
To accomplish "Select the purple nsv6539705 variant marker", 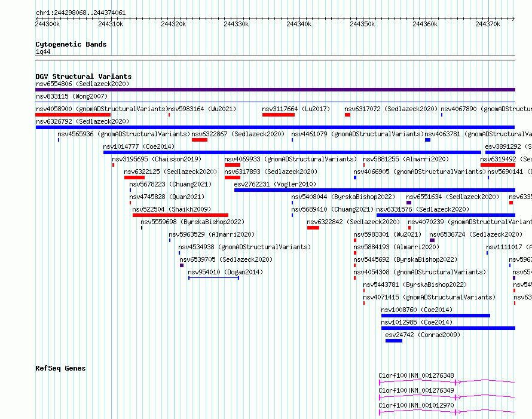I will coord(182,265).
